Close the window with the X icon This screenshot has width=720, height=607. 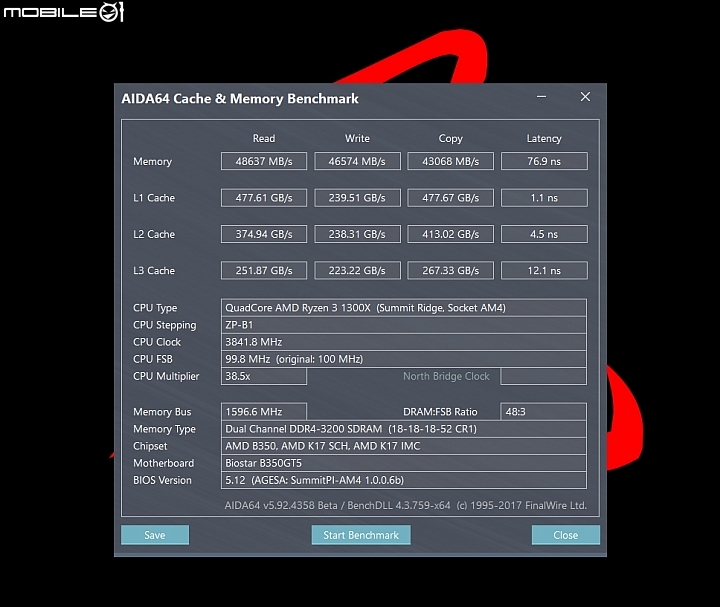(x=585, y=97)
